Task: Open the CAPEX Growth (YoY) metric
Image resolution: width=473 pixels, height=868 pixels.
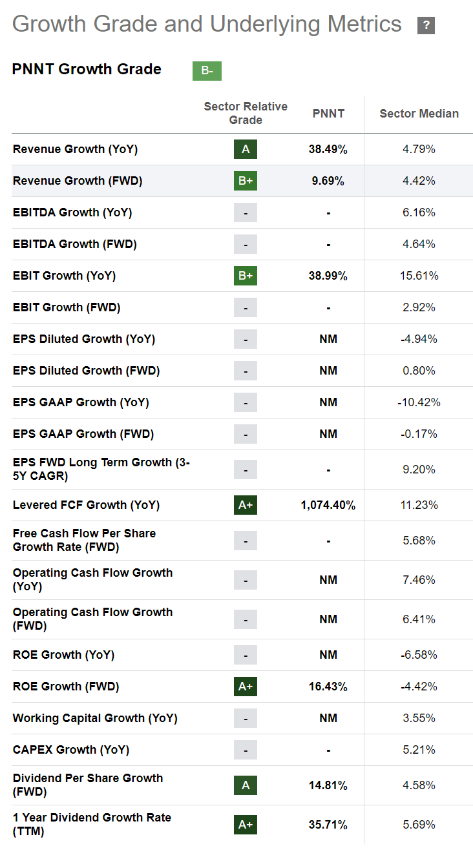Action: (71, 750)
